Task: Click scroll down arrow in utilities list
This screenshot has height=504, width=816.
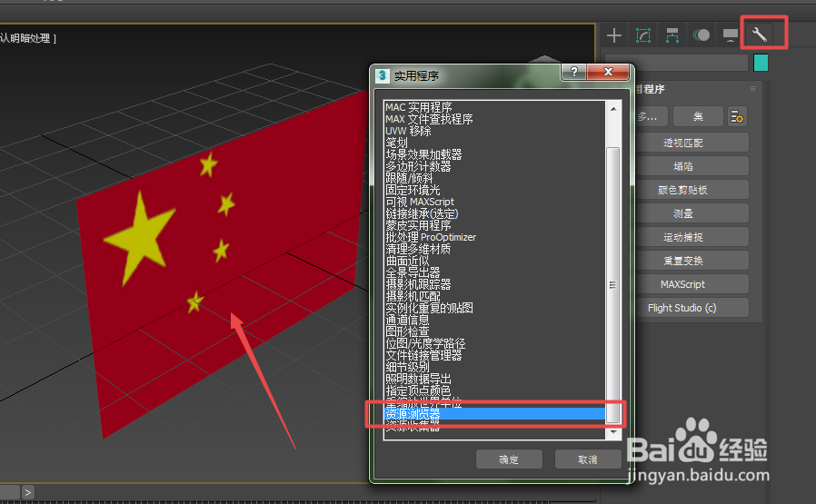Action: click(x=613, y=433)
